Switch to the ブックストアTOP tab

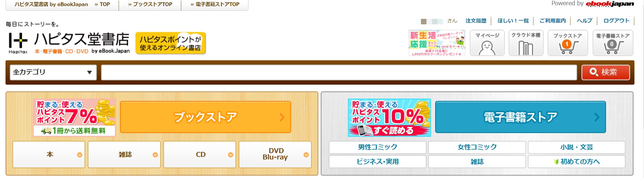pos(150,4)
